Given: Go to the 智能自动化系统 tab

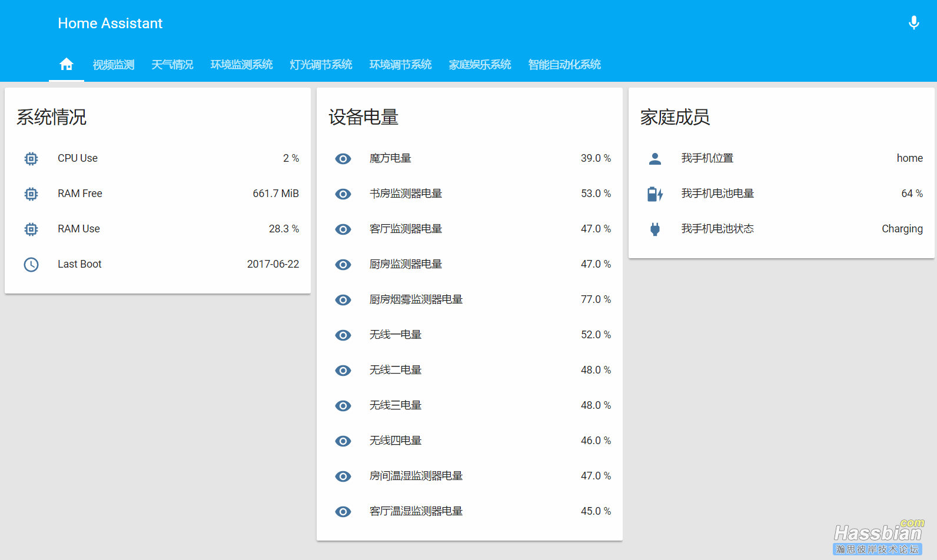Looking at the screenshot, I should tap(565, 65).
